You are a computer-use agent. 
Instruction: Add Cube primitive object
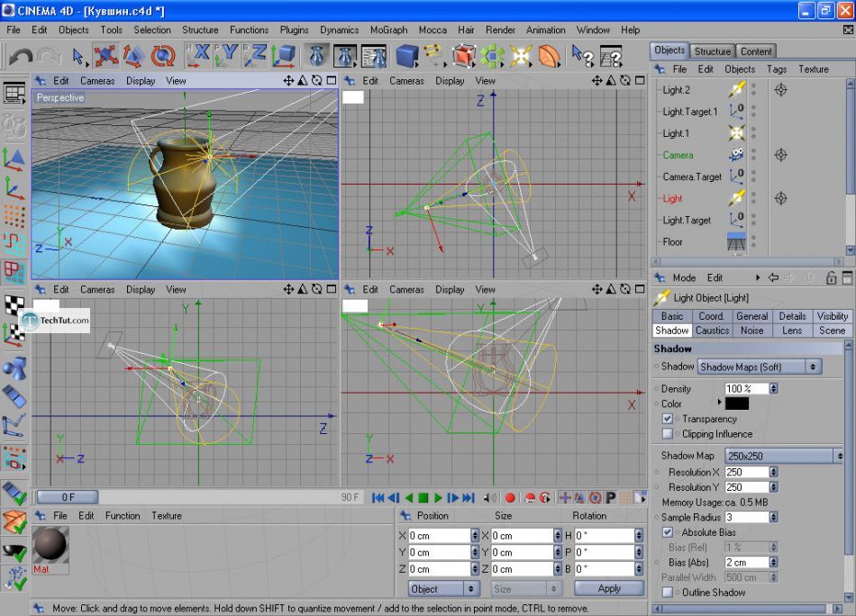click(x=407, y=56)
